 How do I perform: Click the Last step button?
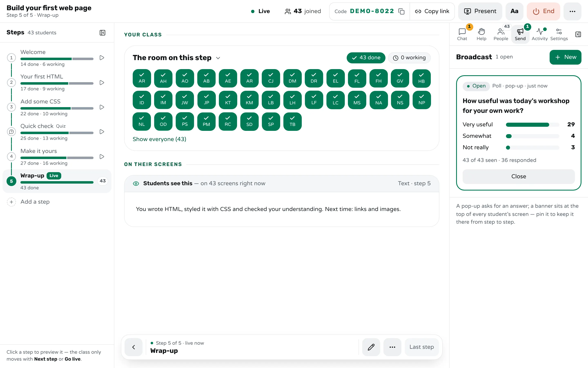pyautogui.click(x=422, y=347)
